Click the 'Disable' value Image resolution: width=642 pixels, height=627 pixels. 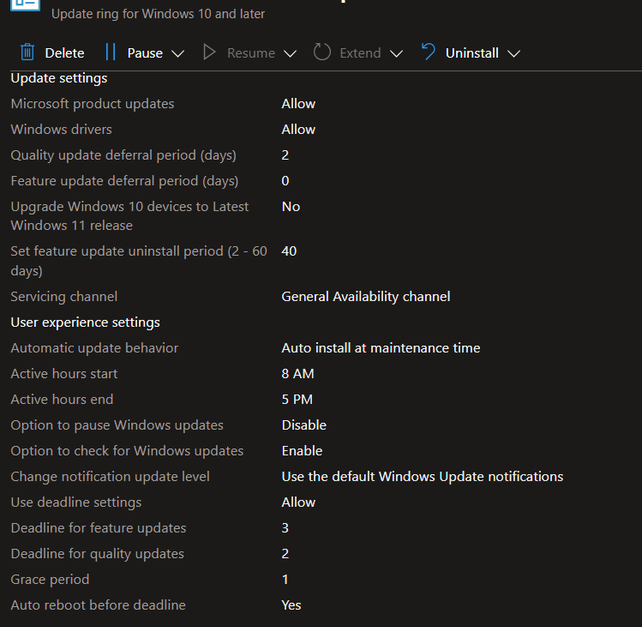pyautogui.click(x=304, y=426)
